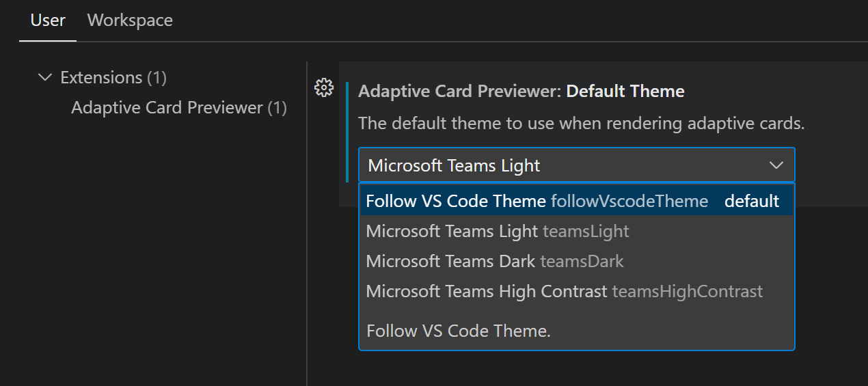Click the option description footer in the dropdown list

click(459, 331)
